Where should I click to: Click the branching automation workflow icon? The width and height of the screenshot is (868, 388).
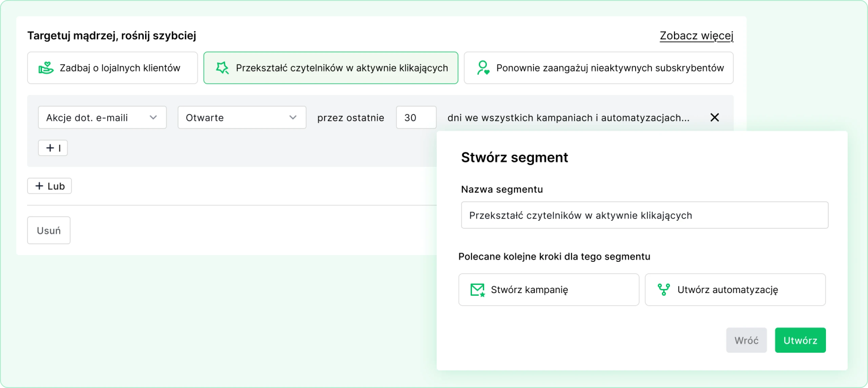click(x=664, y=290)
